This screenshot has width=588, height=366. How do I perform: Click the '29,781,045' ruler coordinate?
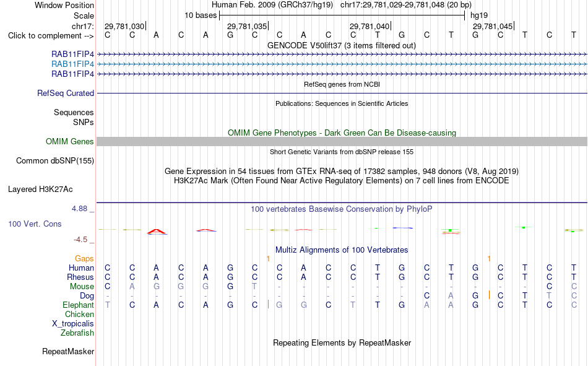[x=493, y=26]
